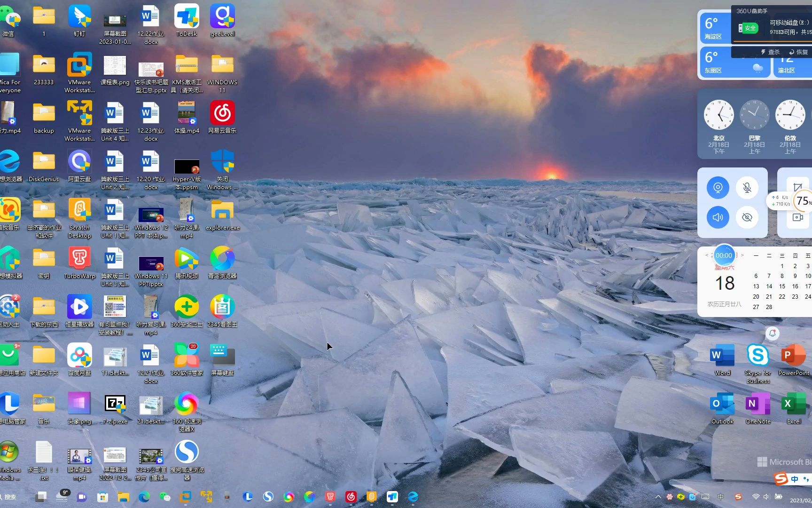Go to the next month in the calendar widget
The height and width of the screenshot is (508, 812).
[x=744, y=255]
